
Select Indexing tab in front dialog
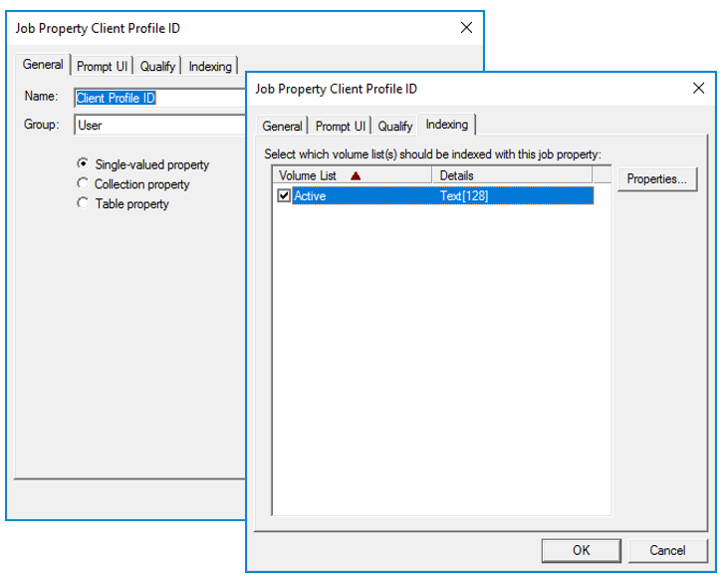tap(446, 125)
